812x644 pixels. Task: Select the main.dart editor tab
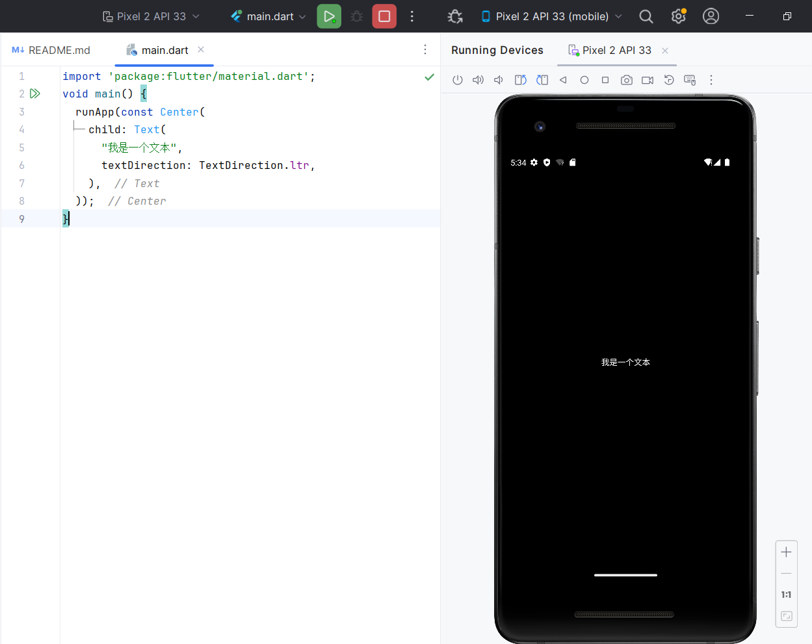[x=164, y=50]
